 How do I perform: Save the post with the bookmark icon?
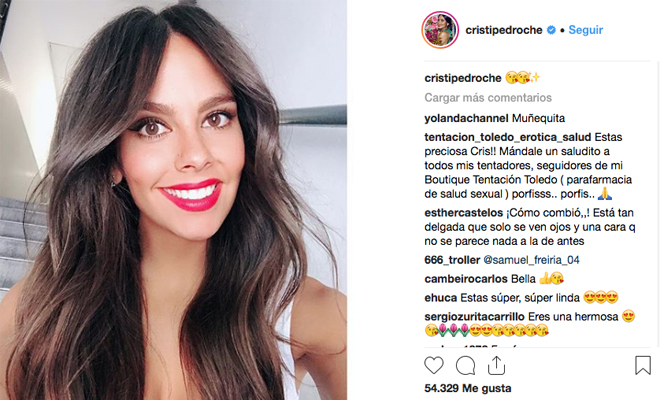(x=642, y=365)
